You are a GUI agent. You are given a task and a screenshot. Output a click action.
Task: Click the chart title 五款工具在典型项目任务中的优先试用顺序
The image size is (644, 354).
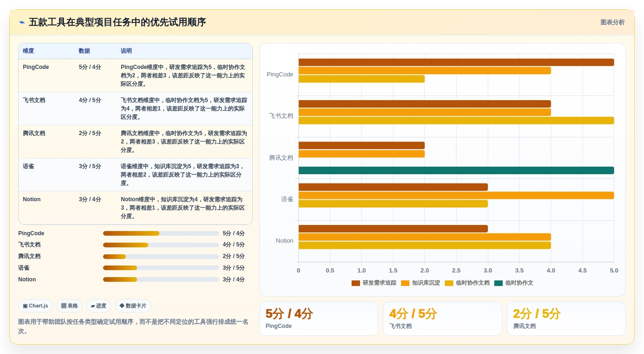pos(118,22)
